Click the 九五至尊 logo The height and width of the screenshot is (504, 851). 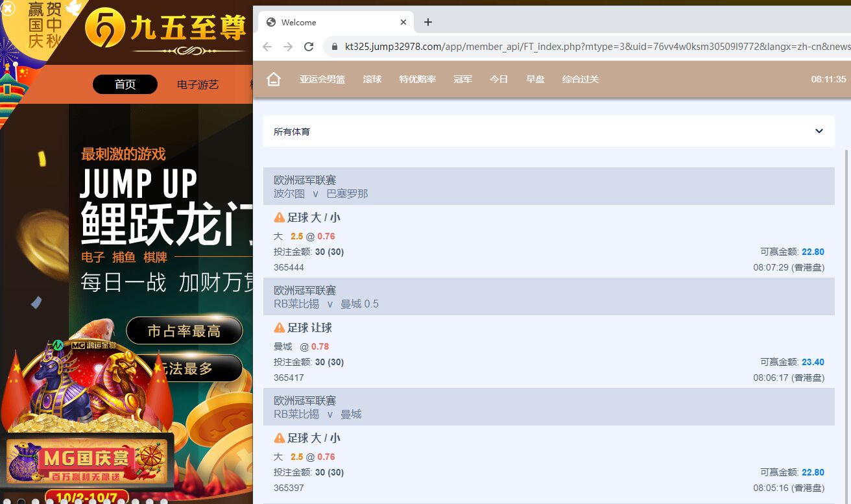tap(166, 30)
